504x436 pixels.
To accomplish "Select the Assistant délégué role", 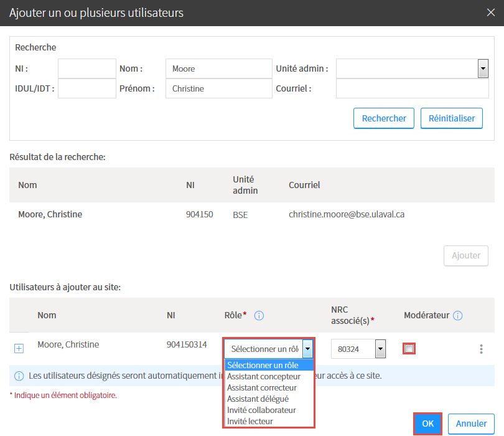I will (x=269, y=399).
